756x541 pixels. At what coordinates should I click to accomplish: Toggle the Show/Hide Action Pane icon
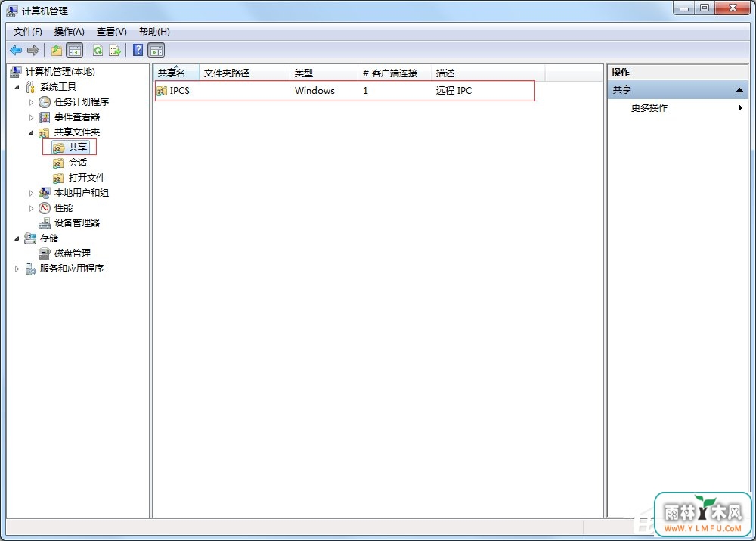[x=156, y=50]
